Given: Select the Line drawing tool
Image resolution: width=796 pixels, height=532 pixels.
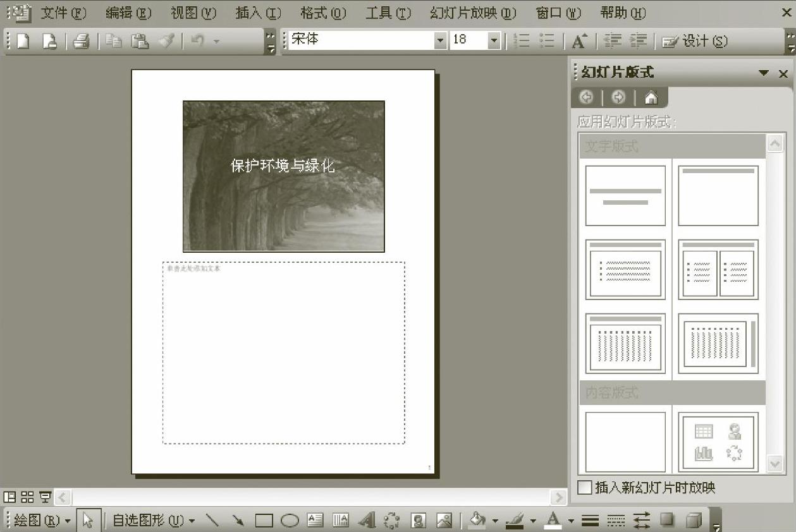Looking at the screenshot, I should coord(213,521).
